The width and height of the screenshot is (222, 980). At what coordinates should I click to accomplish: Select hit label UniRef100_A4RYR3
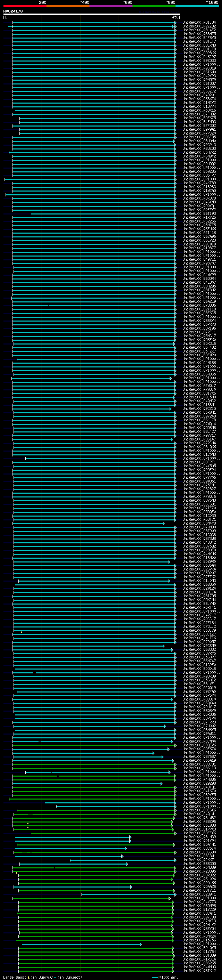[199, 76]
